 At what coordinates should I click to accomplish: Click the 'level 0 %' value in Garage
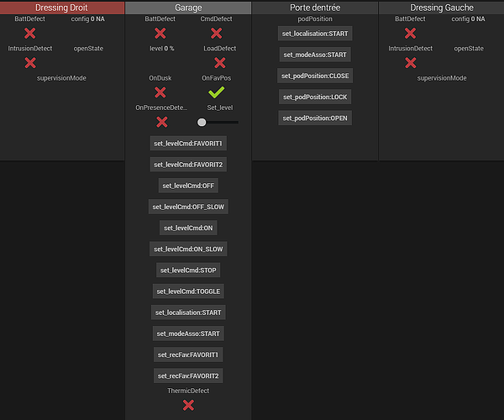coord(161,49)
